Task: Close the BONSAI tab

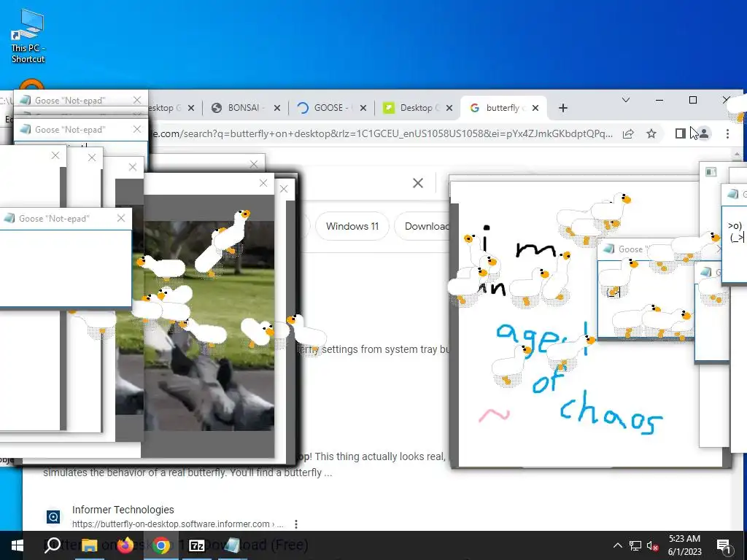Action: (x=276, y=108)
